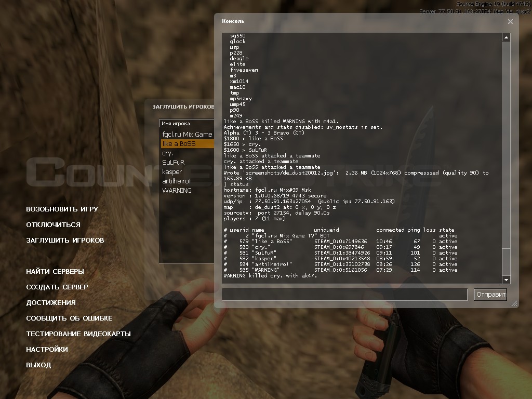This screenshot has height=399, width=532.
Task: Choose ОТКЛЮЧИТЬСЯ from main menu
Action: click(54, 224)
